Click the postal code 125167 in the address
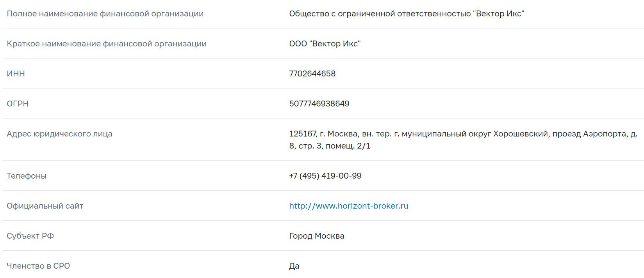This screenshot has width=644, height=278. (302, 134)
